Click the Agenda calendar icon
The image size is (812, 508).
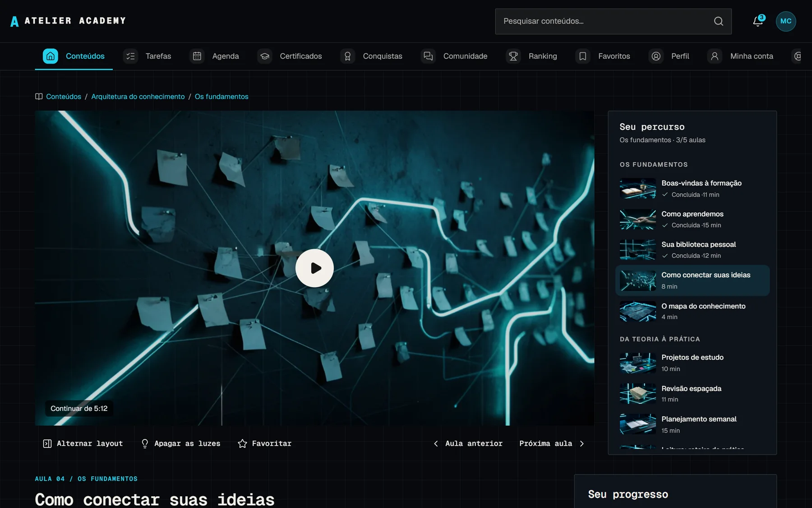tap(197, 56)
